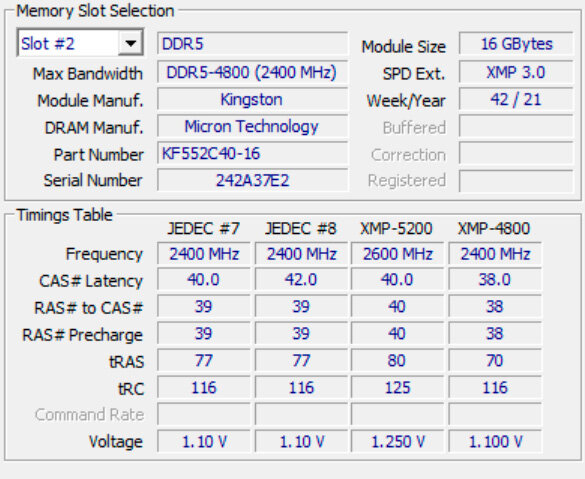Select JEDEC #8 CAS# Latency 42.0
This screenshot has width=585, height=479.
(x=301, y=279)
